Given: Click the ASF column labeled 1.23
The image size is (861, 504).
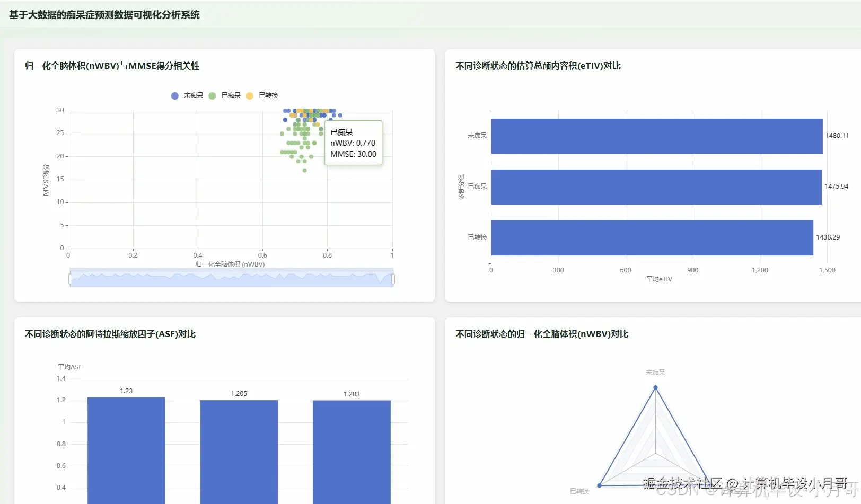Looking at the screenshot, I should pyautogui.click(x=126, y=450).
